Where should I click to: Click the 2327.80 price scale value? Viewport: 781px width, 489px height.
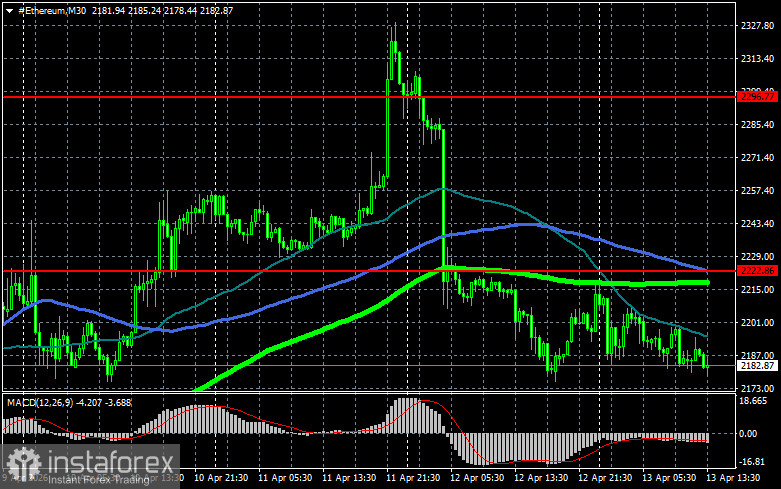coord(757,25)
